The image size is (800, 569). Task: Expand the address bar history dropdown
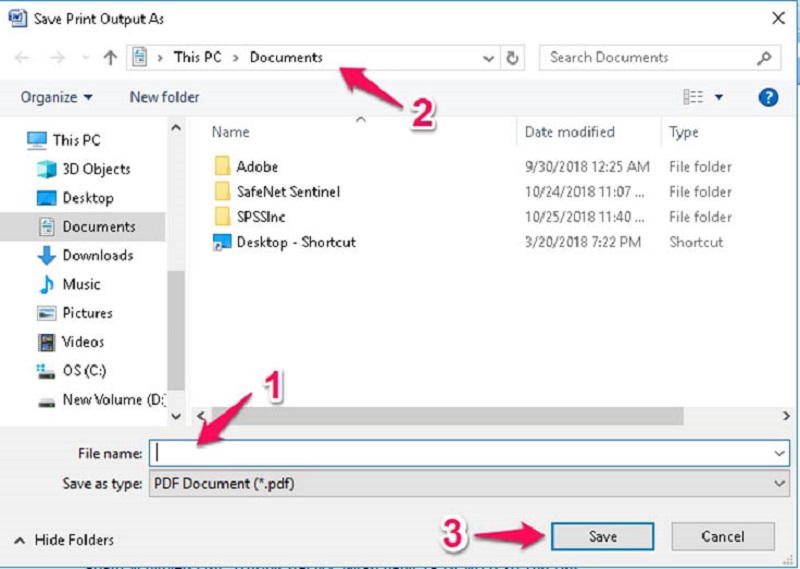(488, 58)
